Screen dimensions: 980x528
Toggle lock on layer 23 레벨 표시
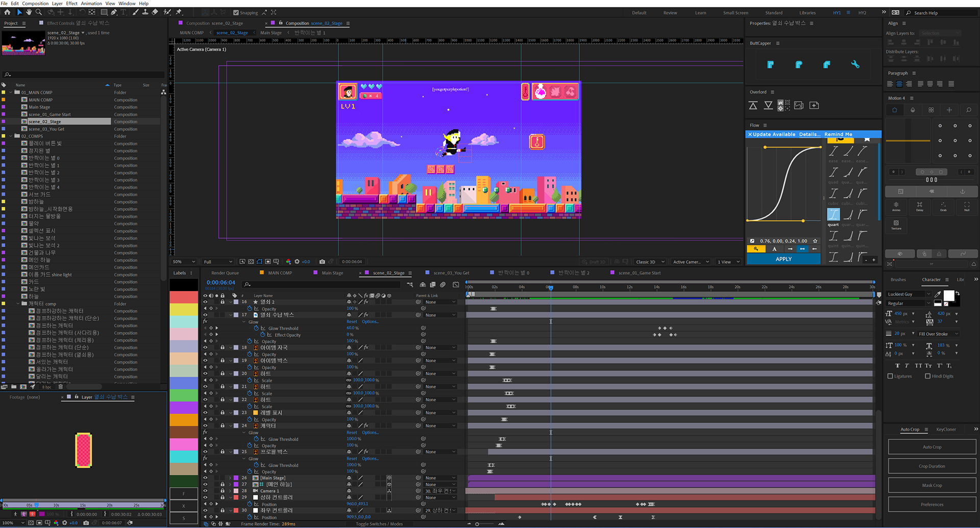click(223, 413)
